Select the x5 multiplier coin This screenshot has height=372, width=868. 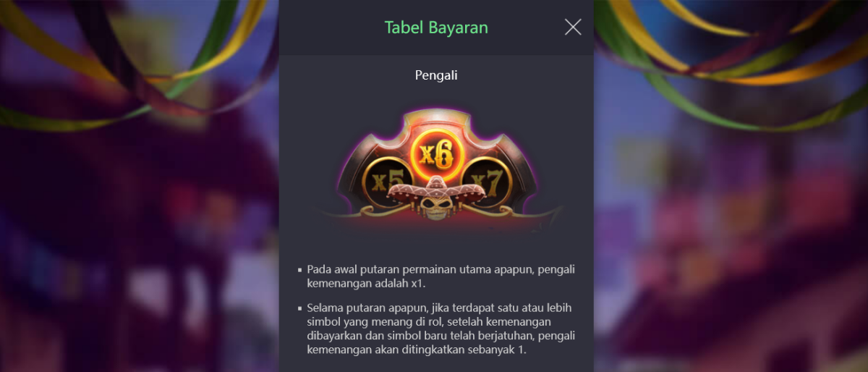[383, 182]
